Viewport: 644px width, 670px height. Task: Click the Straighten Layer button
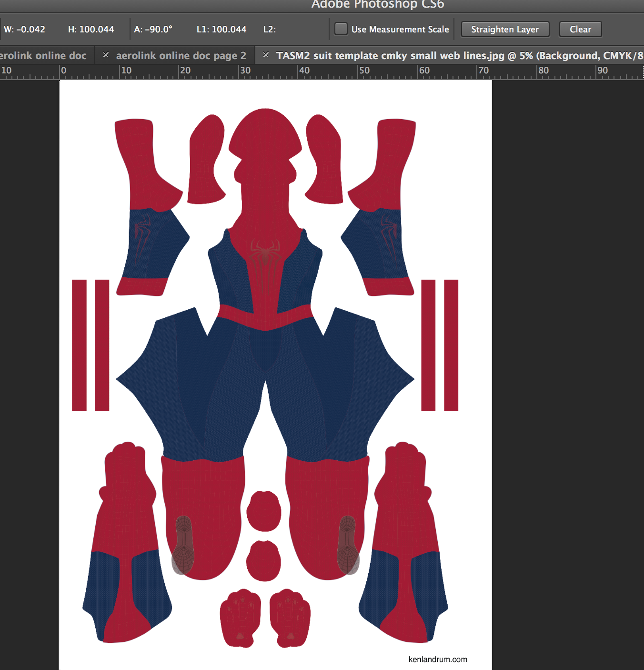point(505,29)
